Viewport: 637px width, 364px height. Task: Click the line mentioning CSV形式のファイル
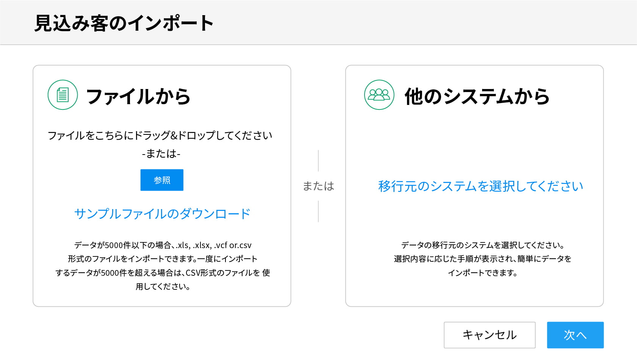(x=163, y=273)
